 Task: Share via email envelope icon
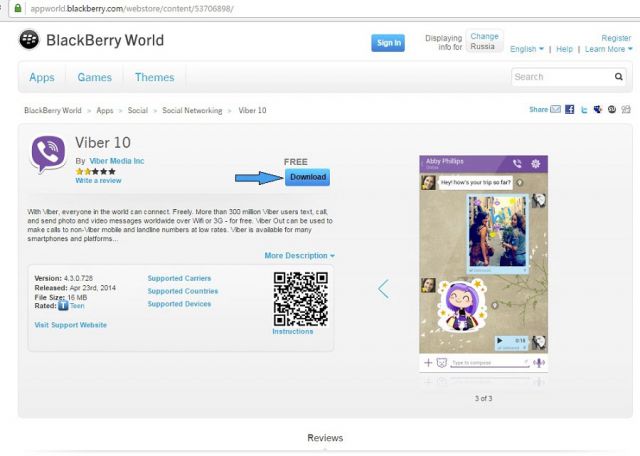tap(556, 109)
